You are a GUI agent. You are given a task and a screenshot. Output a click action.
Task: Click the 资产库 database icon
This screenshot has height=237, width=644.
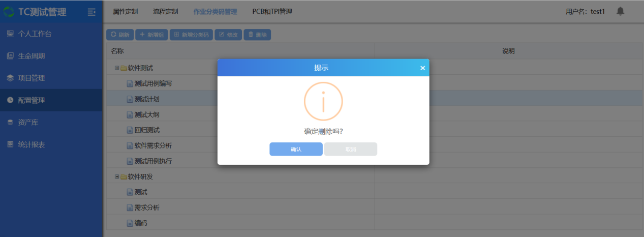pyautogui.click(x=10, y=122)
